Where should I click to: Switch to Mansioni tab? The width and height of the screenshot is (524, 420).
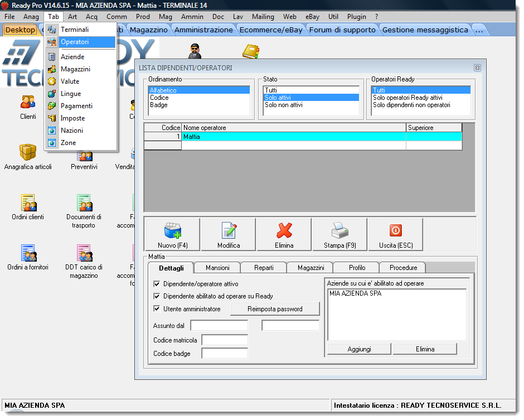(217, 268)
